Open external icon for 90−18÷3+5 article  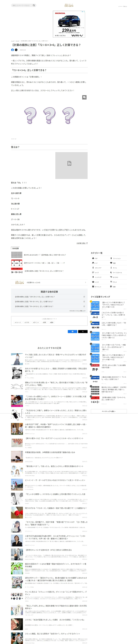[x=84, y=301]
